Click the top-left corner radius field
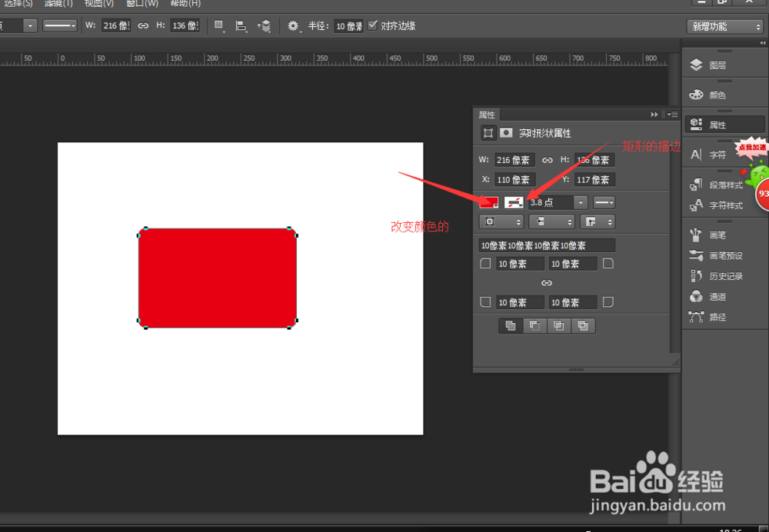769x532 pixels. 520,264
